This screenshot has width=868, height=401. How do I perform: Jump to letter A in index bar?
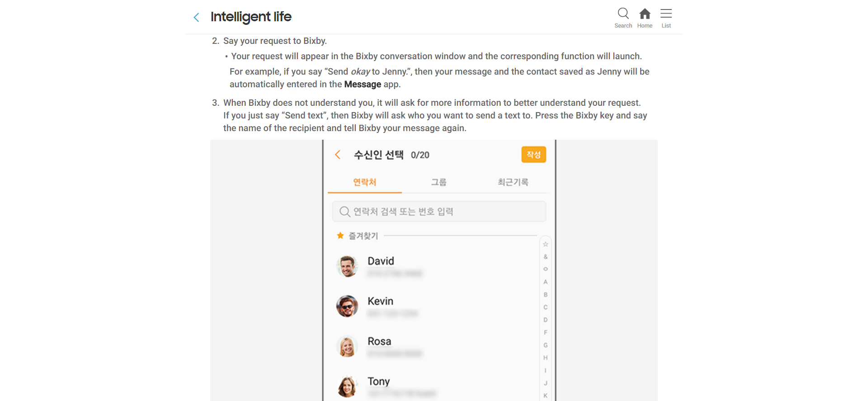(546, 282)
